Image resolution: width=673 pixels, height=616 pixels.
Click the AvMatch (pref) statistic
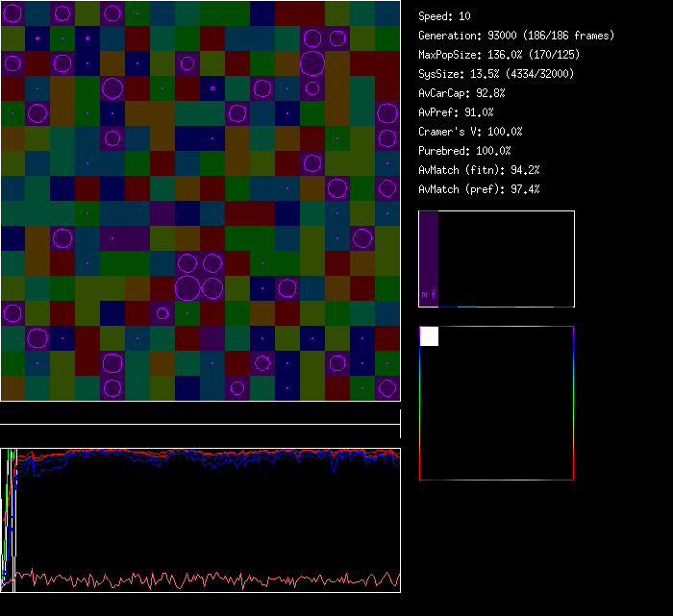coord(479,189)
